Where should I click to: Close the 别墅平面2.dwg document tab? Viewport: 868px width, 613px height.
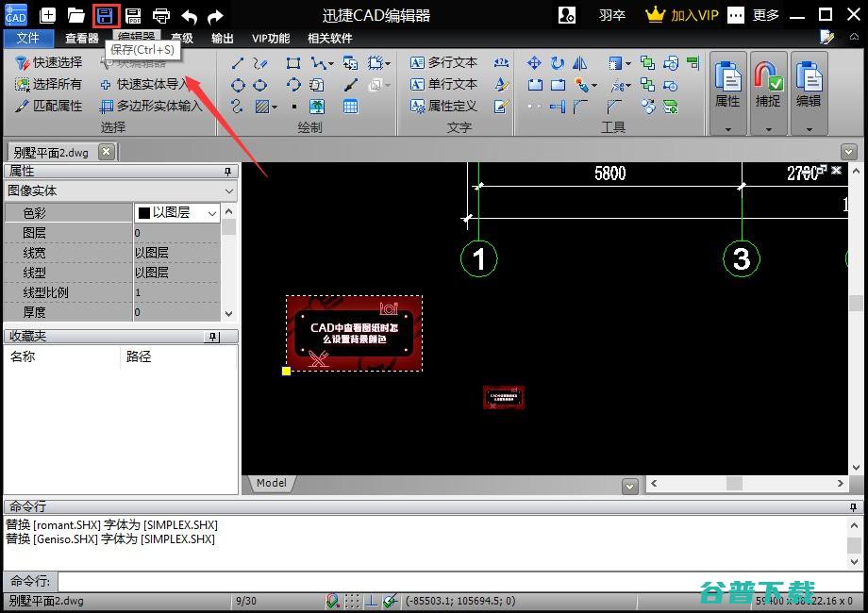[107, 151]
